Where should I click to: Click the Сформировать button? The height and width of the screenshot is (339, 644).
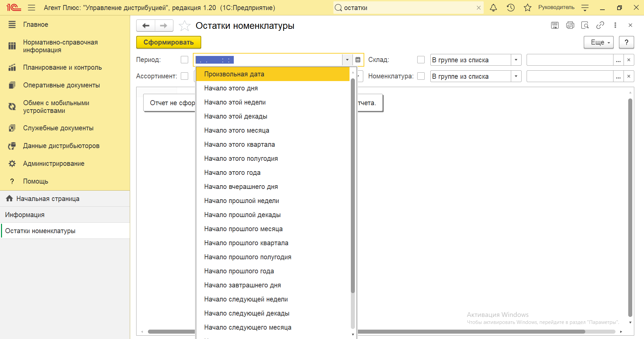pos(169,42)
